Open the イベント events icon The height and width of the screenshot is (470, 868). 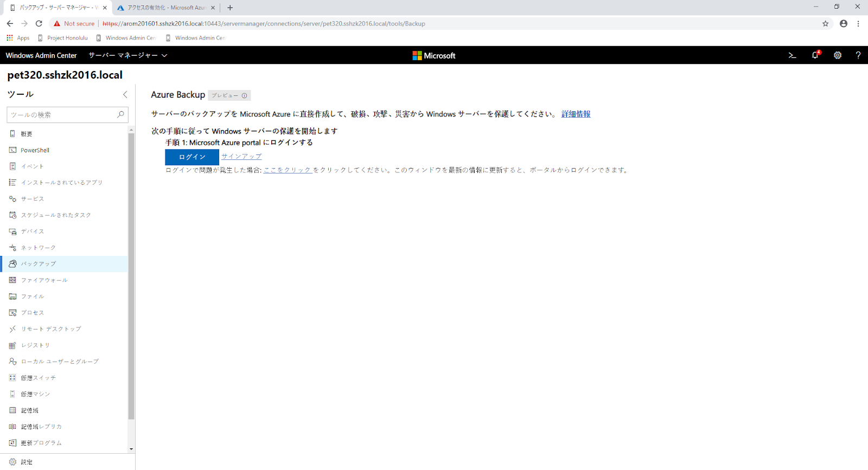coord(12,166)
